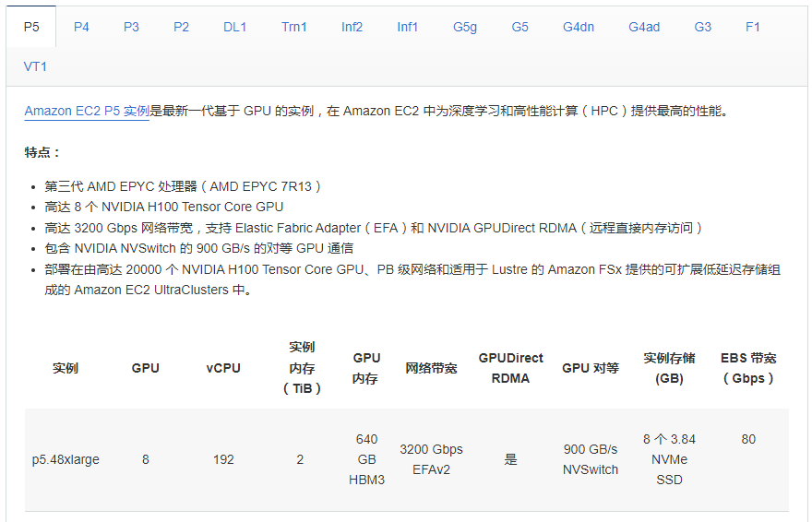Open the G5g tab
Screen dimensions: 812x522
(x=464, y=27)
